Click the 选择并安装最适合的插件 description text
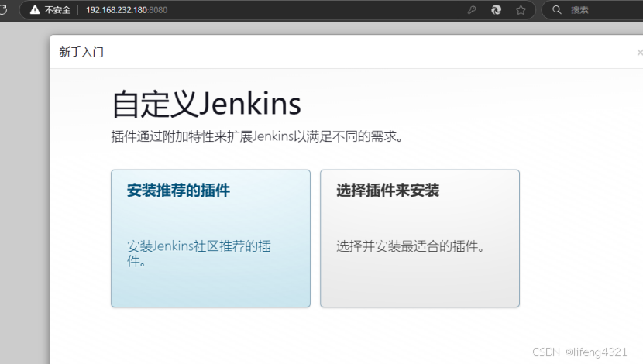Screen dimensions: 643x364 (x=411, y=246)
